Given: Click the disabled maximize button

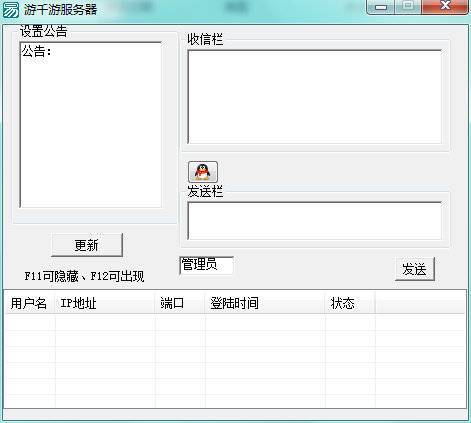Looking at the screenshot, I should 408,6.
